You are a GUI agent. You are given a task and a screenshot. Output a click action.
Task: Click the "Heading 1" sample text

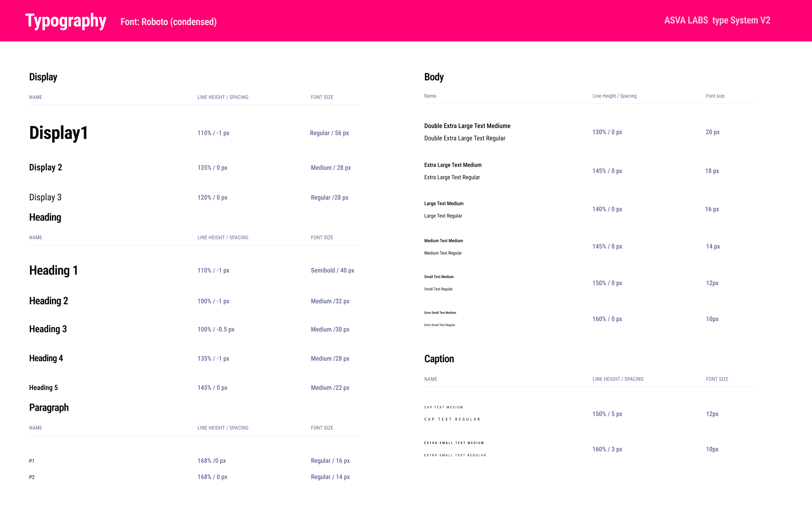pyautogui.click(x=53, y=270)
